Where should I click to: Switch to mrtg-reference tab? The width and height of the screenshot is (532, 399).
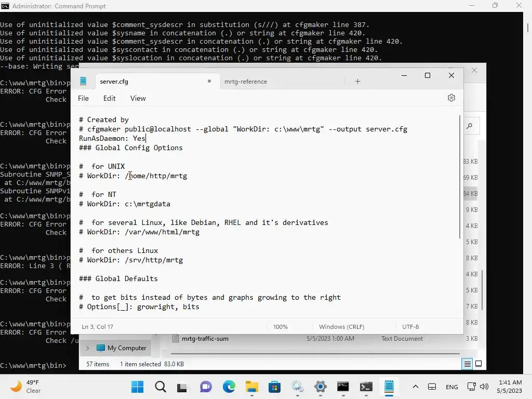(x=246, y=82)
